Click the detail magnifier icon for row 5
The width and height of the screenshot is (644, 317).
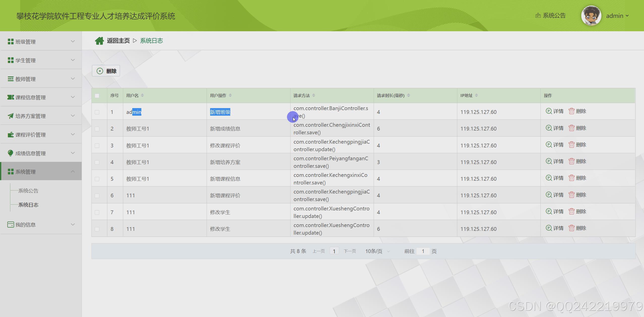[549, 178]
